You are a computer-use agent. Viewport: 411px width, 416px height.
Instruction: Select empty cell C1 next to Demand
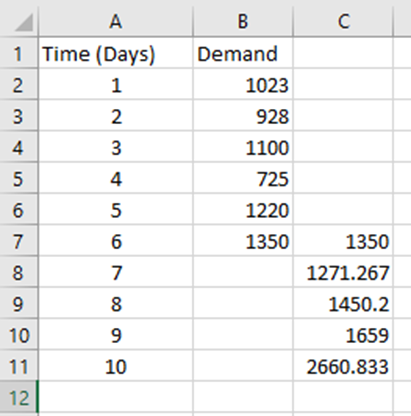343,54
